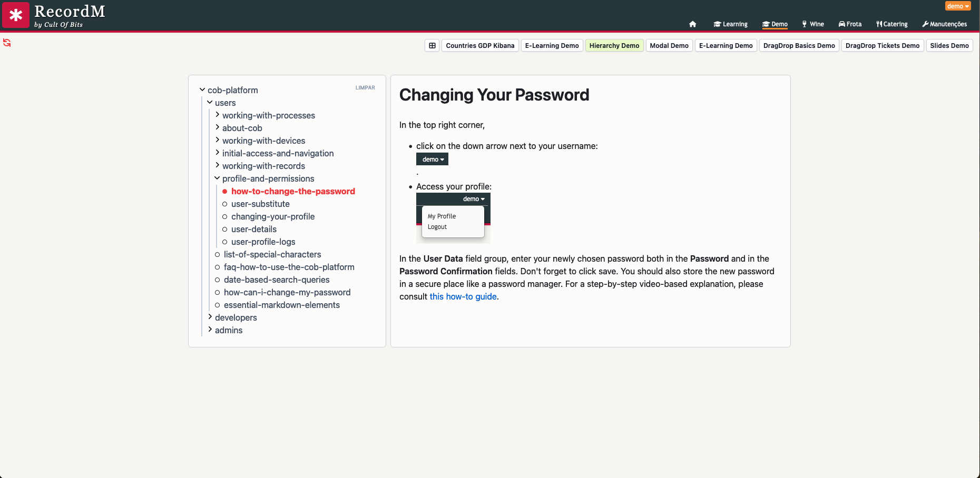Expand the working-with-processes folder
Image resolution: width=980 pixels, height=478 pixels.
pyautogui.click(x=217, y=115)
